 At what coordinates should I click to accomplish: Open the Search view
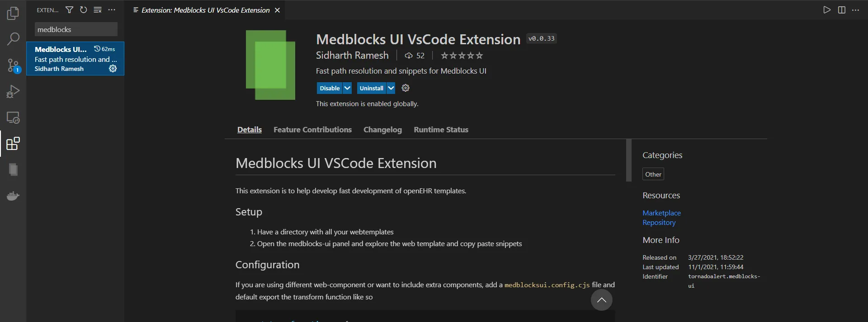[x=13, y=39]
